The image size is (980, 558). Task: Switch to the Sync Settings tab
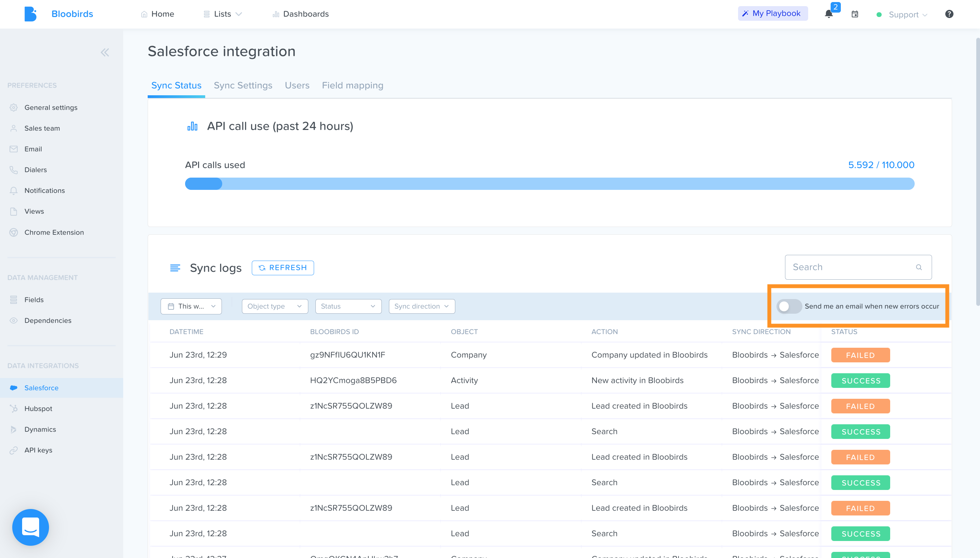coord(243,85)
